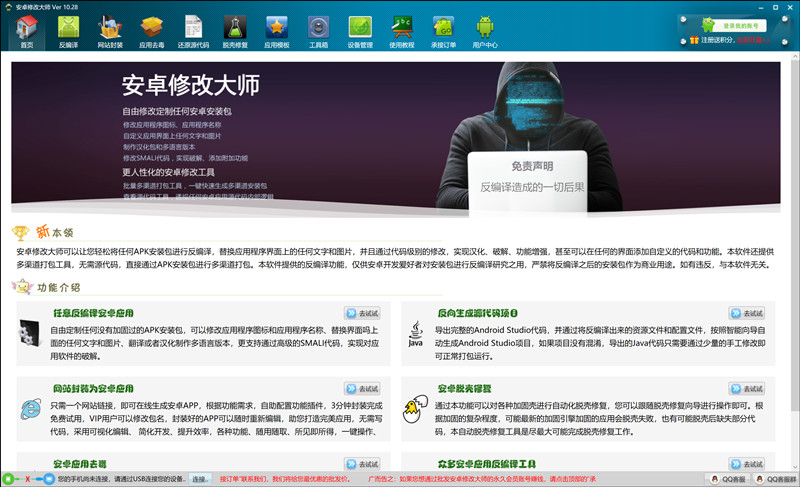Click the green monster login mascot icon
This screenshot has height=487, width=800.
(708, 24)
